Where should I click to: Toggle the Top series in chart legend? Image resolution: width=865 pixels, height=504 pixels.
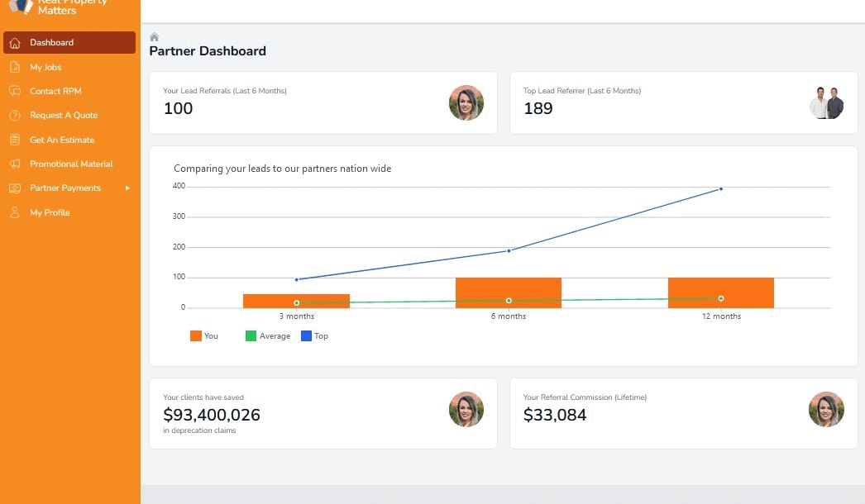click(x=315, y=336)
